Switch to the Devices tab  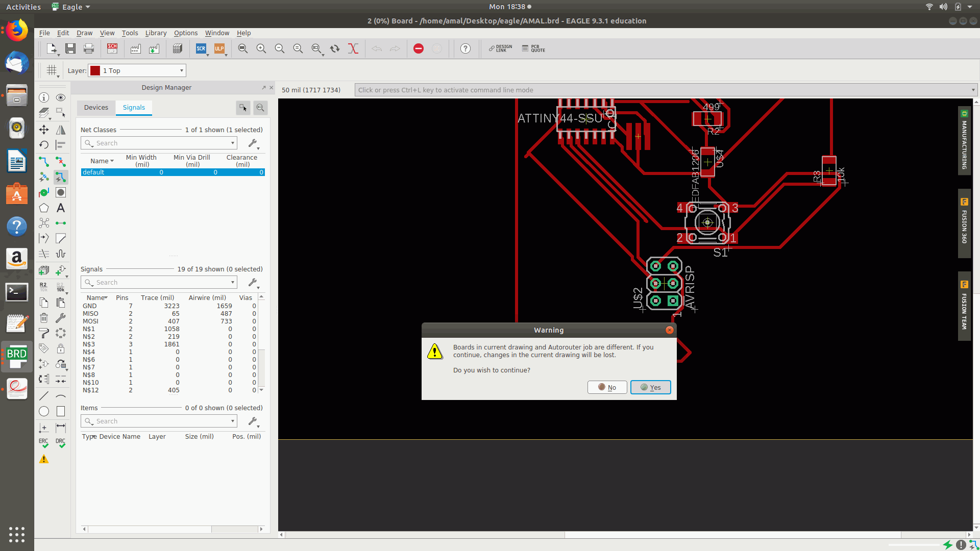click(x=96, y=108)
